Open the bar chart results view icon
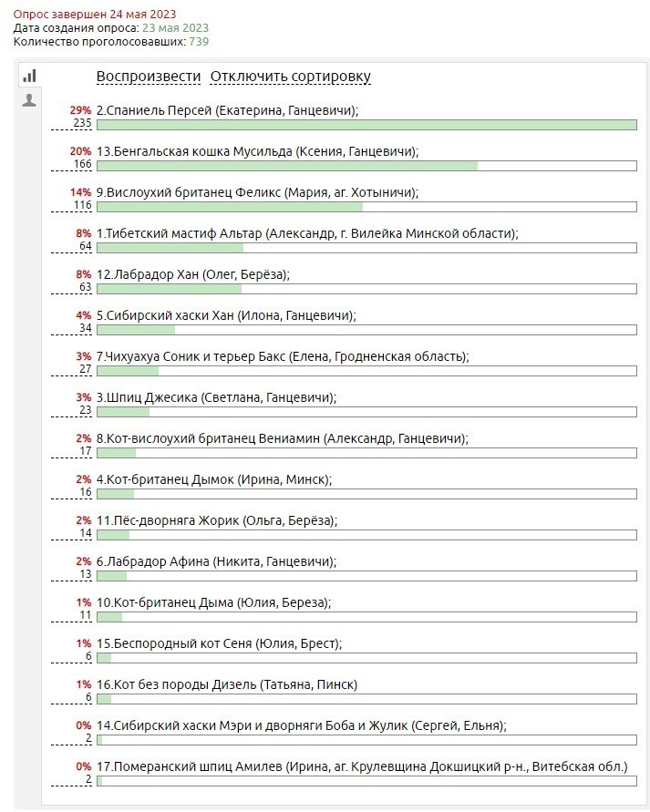Image resolution: width=650 pixels, height=812 pixels. click(x=29, y=76)
